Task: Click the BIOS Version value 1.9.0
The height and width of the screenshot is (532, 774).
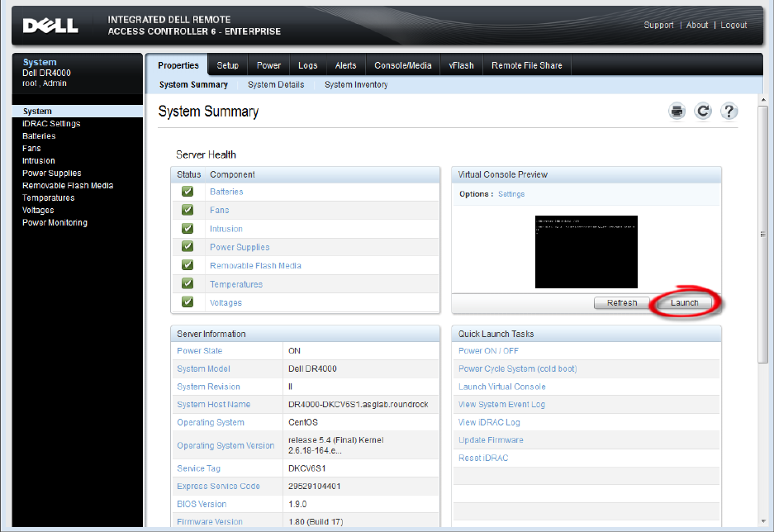Action: click(x=297, y=504)
